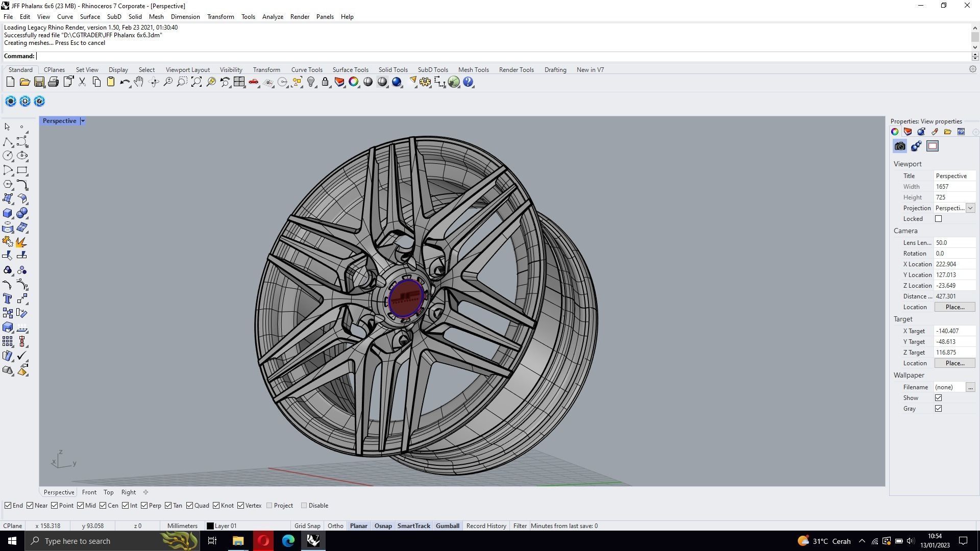Click the four-viewport layout icon
This screenshot has width=980, height=551.
click(239, 82)
